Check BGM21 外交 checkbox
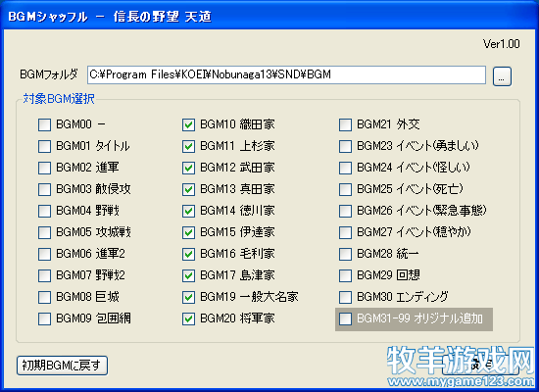 point(345,124)
